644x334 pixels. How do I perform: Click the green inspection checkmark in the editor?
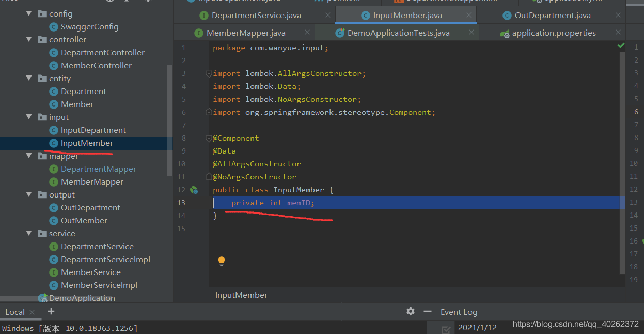pos(621,45)
